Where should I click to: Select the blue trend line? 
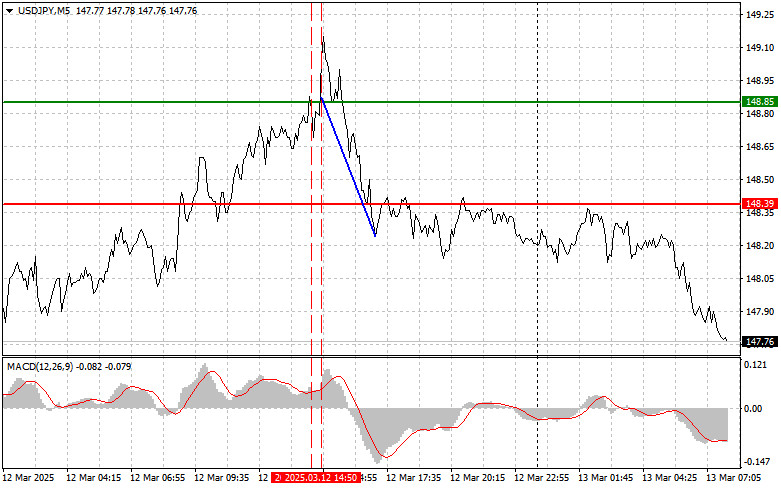coord(348,167)
